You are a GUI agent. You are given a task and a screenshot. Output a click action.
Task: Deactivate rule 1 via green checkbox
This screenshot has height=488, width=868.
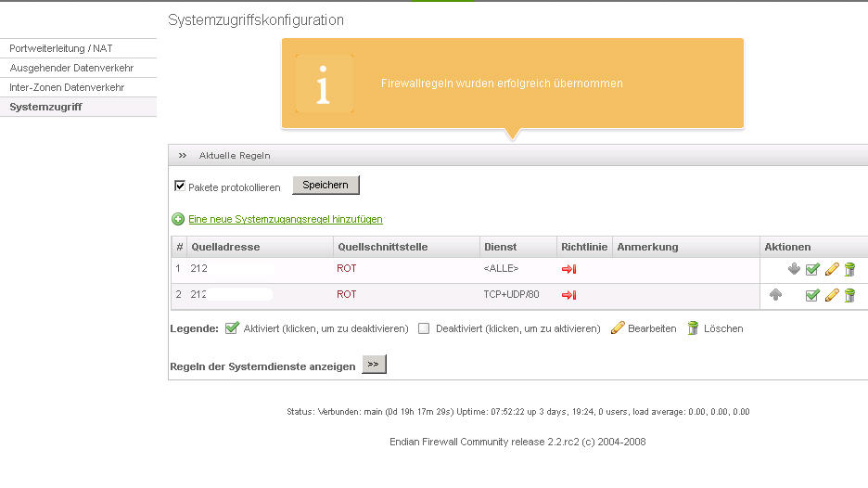[x=812, y=269]
